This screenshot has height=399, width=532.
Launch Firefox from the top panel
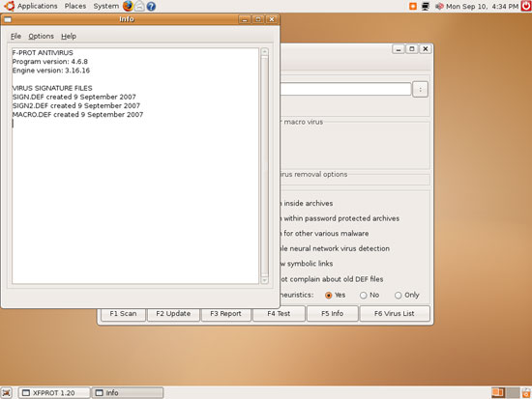[x=128, y=6]
